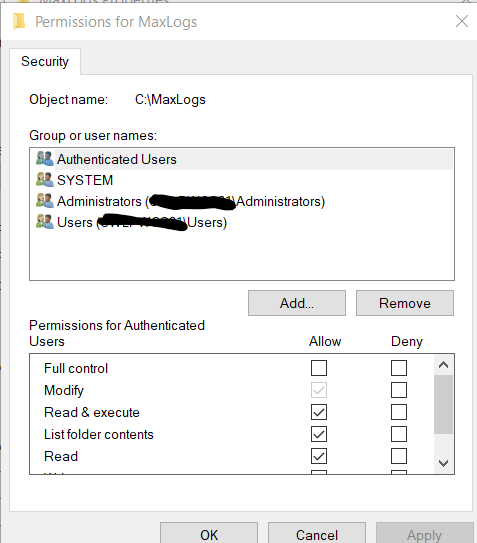Click the Administrators group icon
The height and width of the screenshot is (543, 477).
coord(45,201)
